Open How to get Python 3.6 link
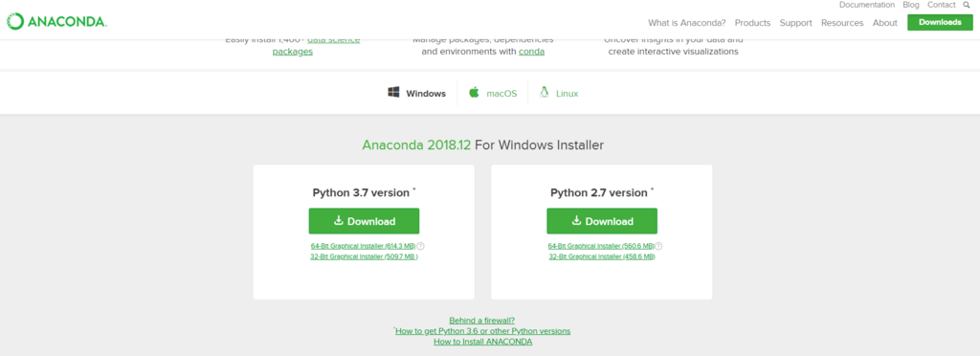This screenshot has height=356, width=980. pos(483,331)
